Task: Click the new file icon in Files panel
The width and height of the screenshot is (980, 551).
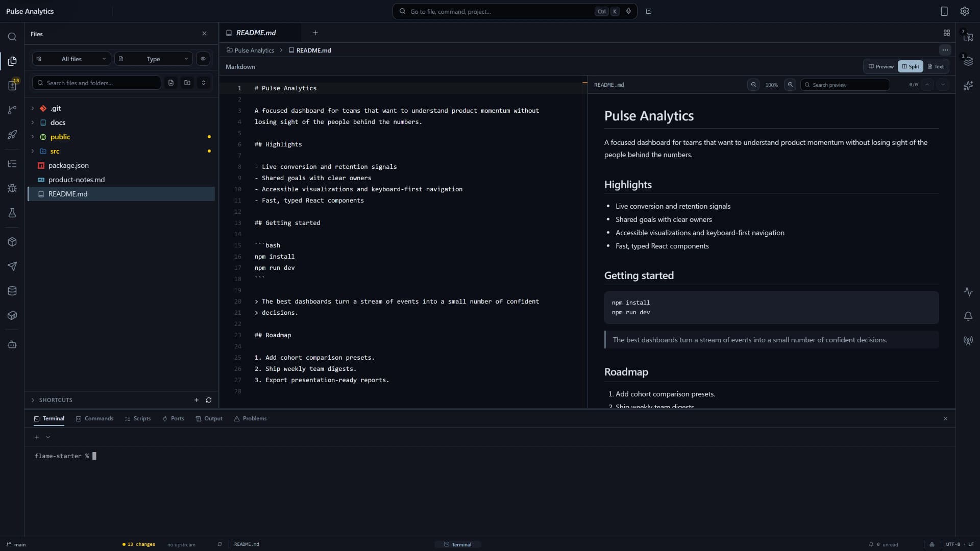Action: pyautogui.click(x=171, y=83)
